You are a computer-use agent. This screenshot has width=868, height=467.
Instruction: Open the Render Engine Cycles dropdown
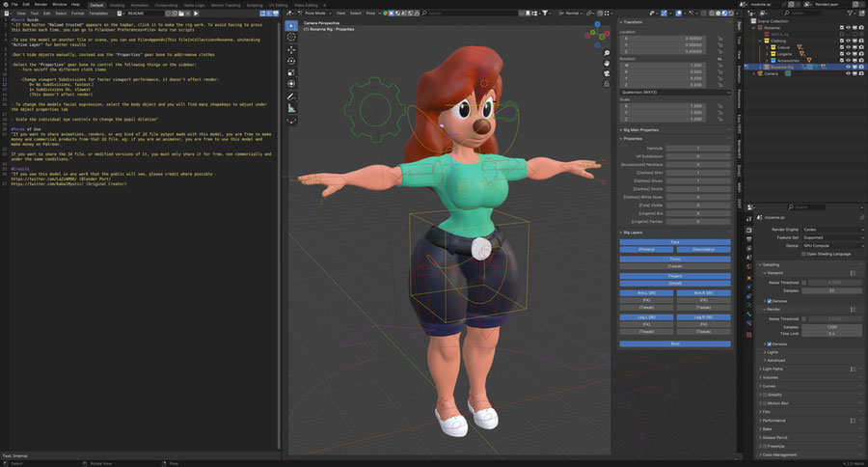point(833,230)
